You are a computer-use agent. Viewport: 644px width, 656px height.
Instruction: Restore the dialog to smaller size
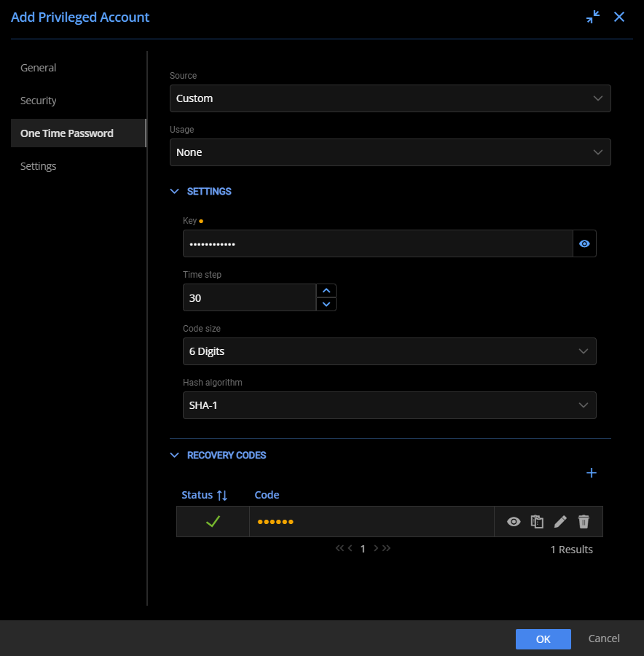tap(593, 17)
